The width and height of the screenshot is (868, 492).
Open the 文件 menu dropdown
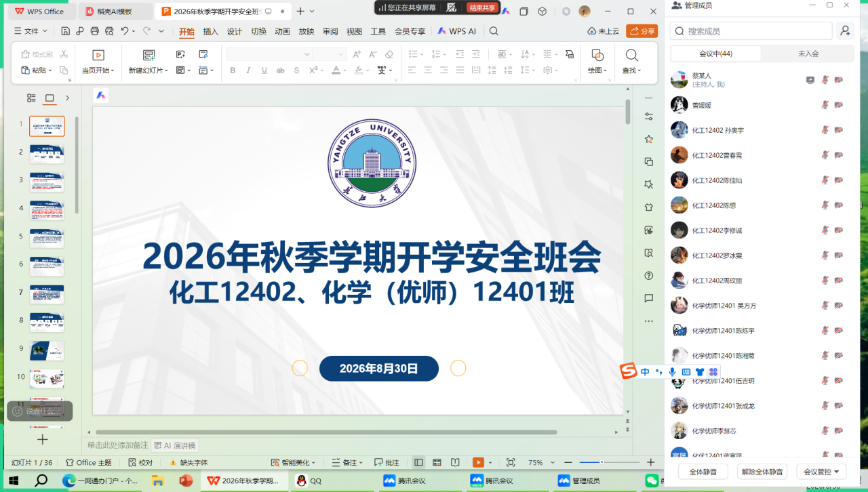coord(31,31)
